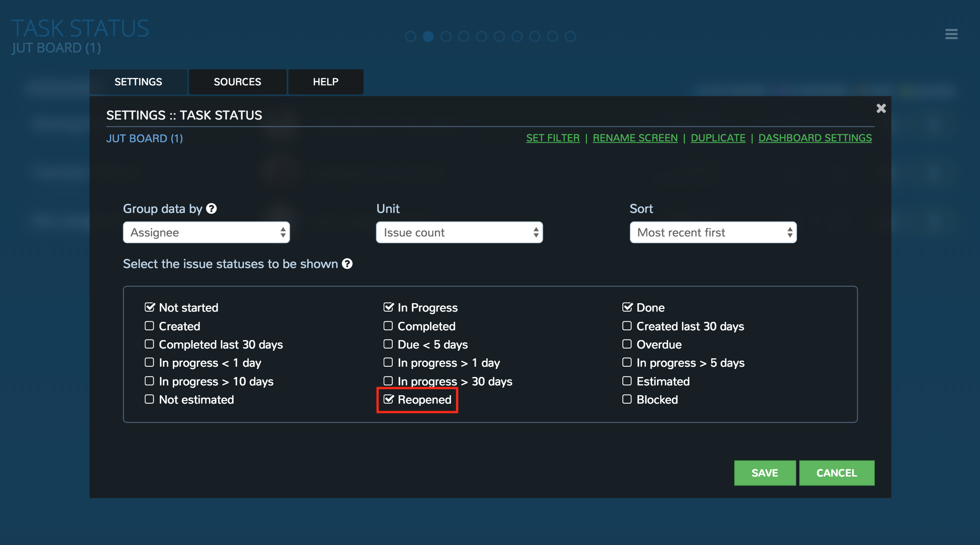Click the RENAME SCREEN link
The image size is (980, 545).
[x=635, y=138]
